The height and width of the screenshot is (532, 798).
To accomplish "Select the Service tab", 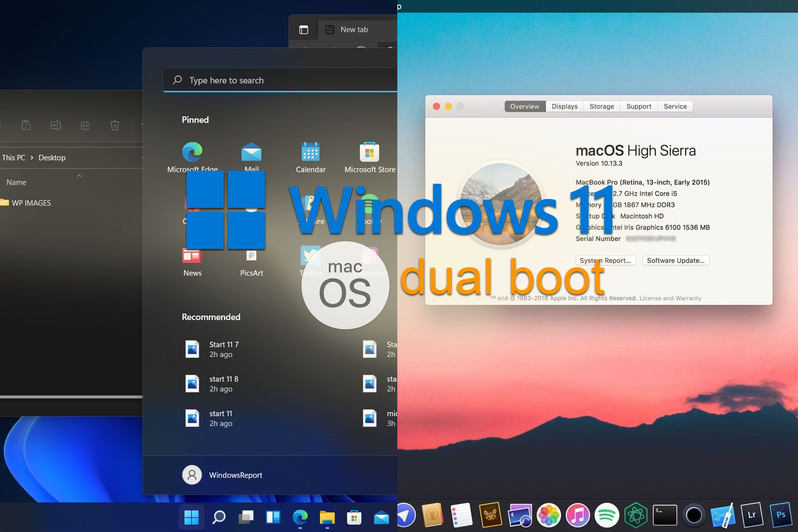I will coord(675,106).
